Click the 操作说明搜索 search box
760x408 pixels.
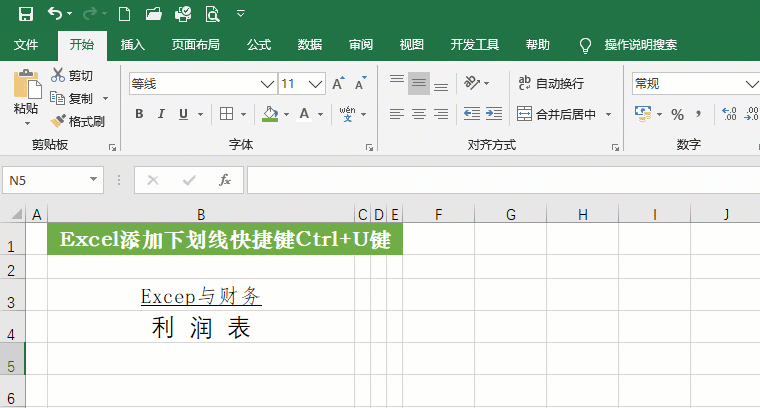[x=640, y=45]
